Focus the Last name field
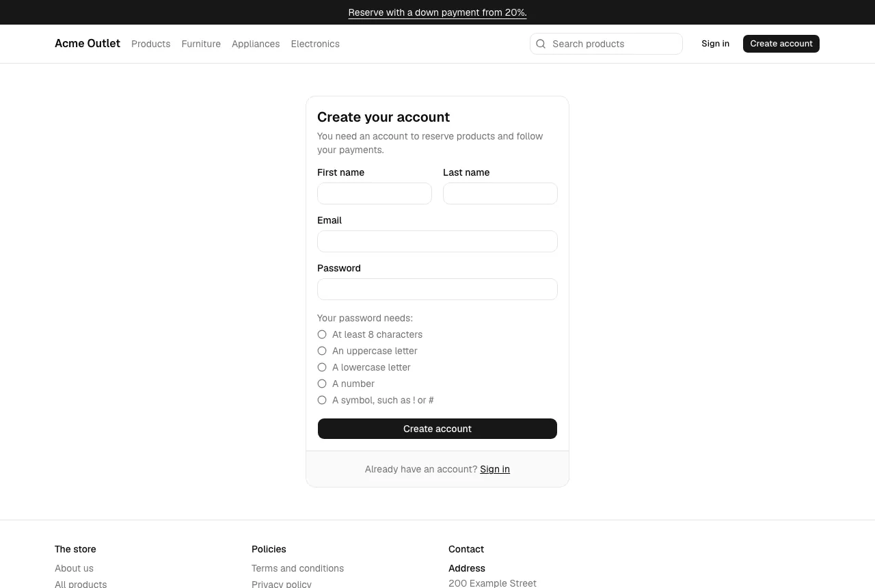Image resolution: width=875 pixels, height=588 pixels. pos(500,193)
